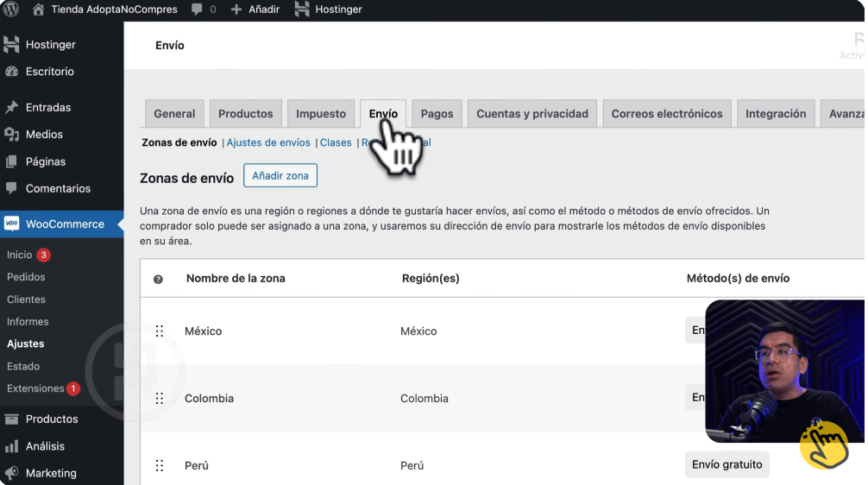This screenshot has width=868, height=485.
Task: Open Correos electrónicos tab
Action: pyautogui.click(x=667, y=114)
